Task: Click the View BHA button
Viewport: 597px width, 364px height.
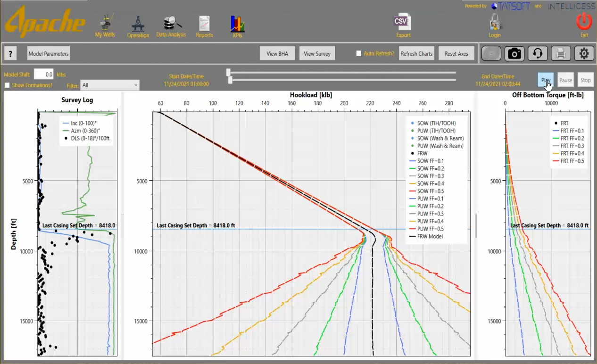Action: [x=277, y=54]
